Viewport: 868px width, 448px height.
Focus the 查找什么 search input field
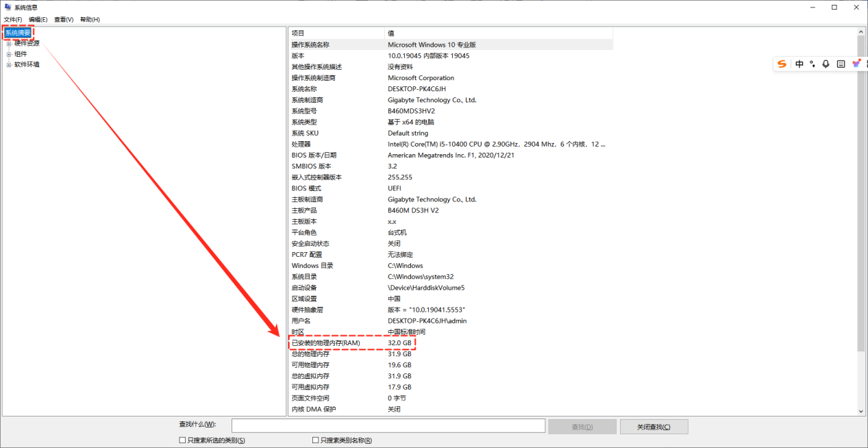[388, 426]
